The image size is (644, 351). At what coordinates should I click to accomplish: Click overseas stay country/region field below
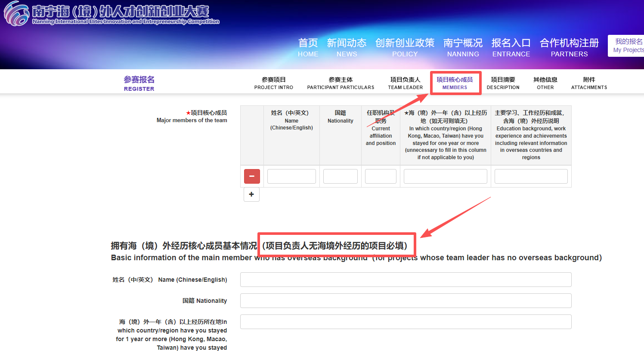pos(406,322)
